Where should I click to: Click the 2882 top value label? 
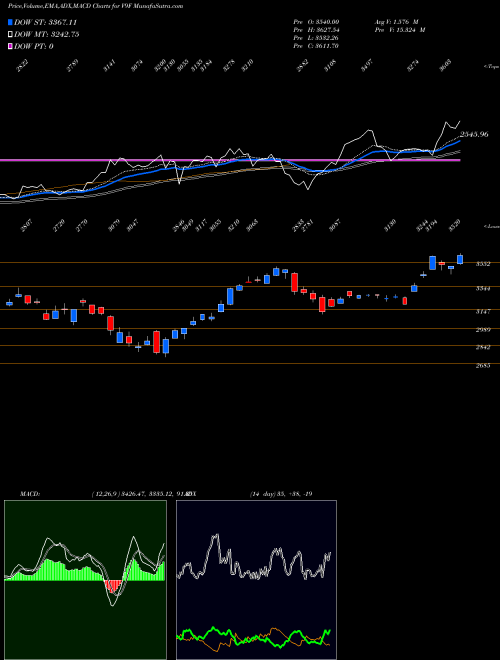click(x=303, y=67)
